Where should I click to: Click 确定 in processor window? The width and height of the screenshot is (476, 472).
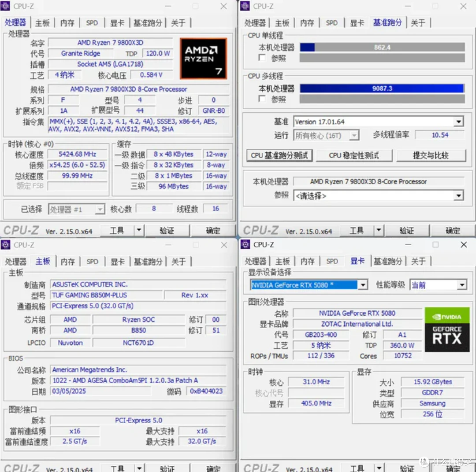click(213, 231)
